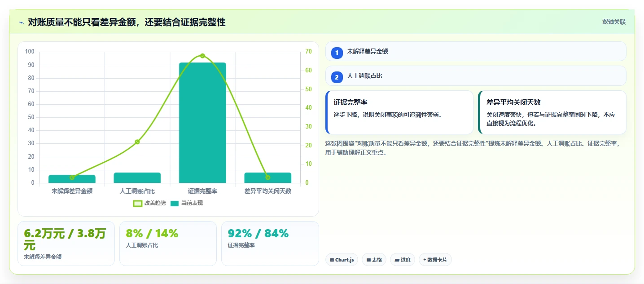Click the text 逐步下降，说明关闭事项的可追溯性变弱
The height and width of the screenshot is (284, 644).
388,115
